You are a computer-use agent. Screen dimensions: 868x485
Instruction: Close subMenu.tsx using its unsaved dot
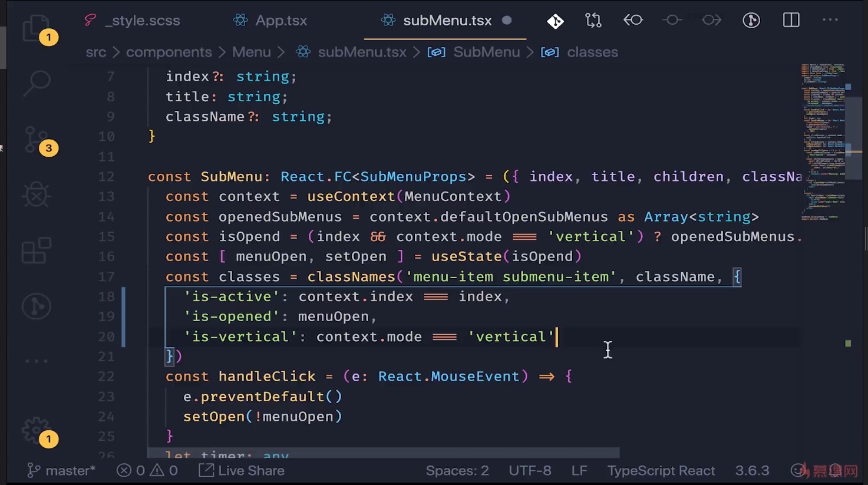(507, 21)
